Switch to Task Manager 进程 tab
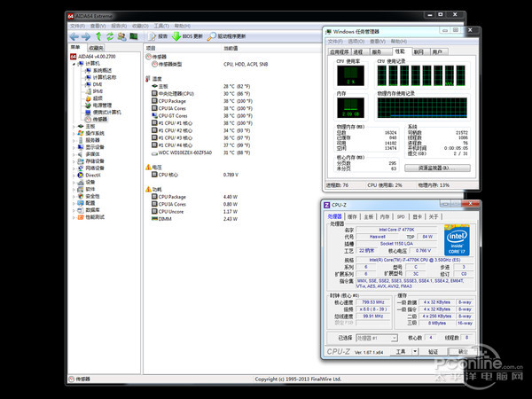532x399 pixels. pos(358,52)
